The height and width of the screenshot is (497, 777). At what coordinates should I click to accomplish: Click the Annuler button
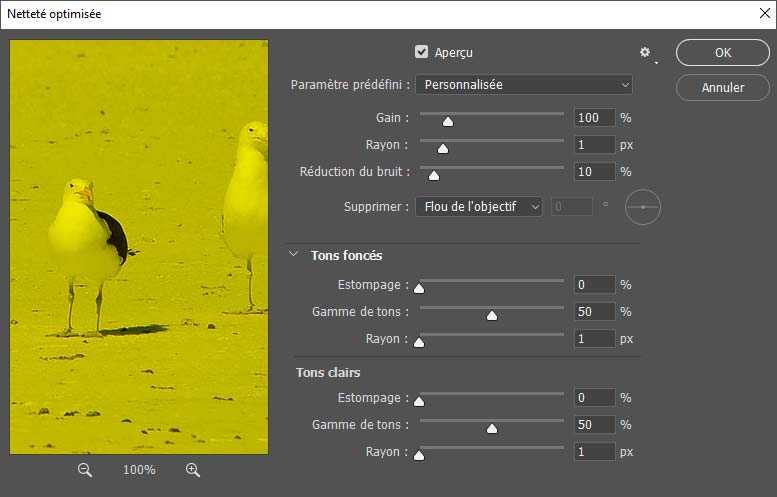point(722,88)
